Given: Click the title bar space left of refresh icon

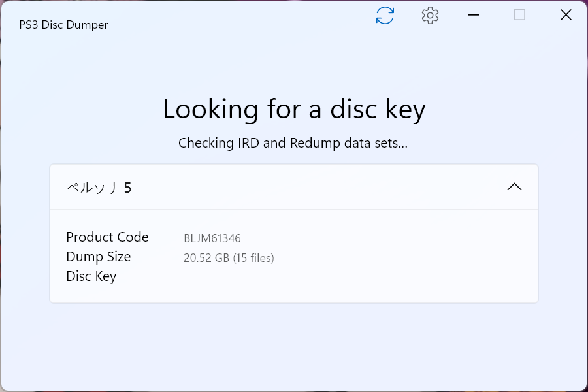Looking at the screenshot, I should 240,16.
